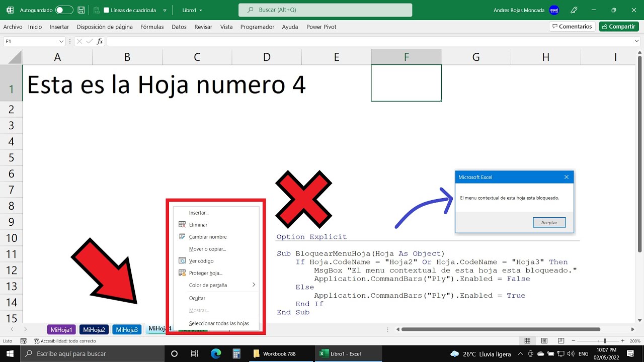This screenshot has width=644, height=362.
Task: Open the macro recording status bar icon
Action: (23, 341)
